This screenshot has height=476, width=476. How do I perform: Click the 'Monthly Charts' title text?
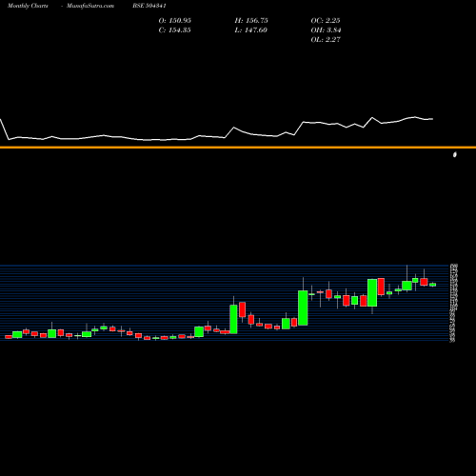[x=28, y=6]
